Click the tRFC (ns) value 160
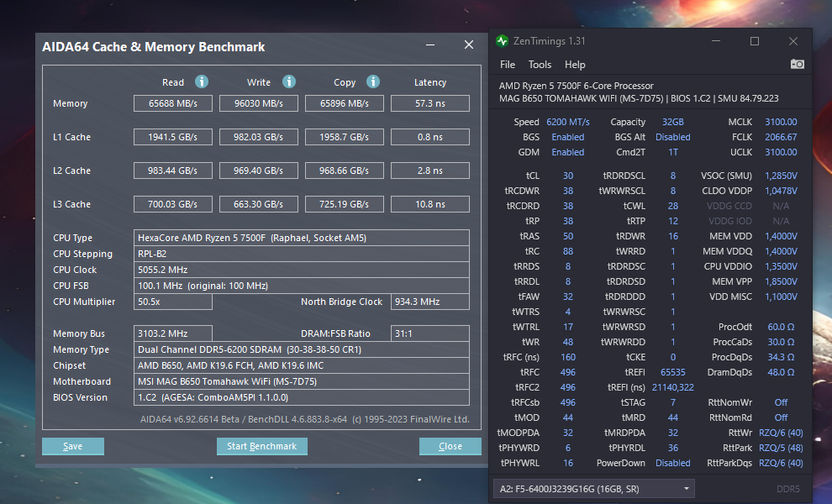Image resolution: width=832 pixels, height=504 pixels. (568, 357)
